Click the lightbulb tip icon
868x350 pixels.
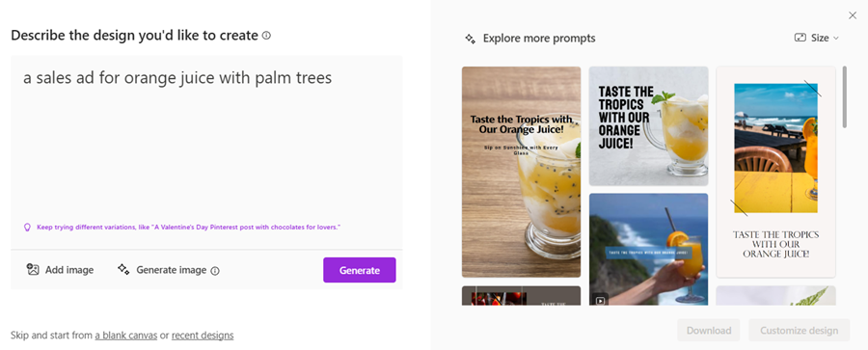[27, 227]
